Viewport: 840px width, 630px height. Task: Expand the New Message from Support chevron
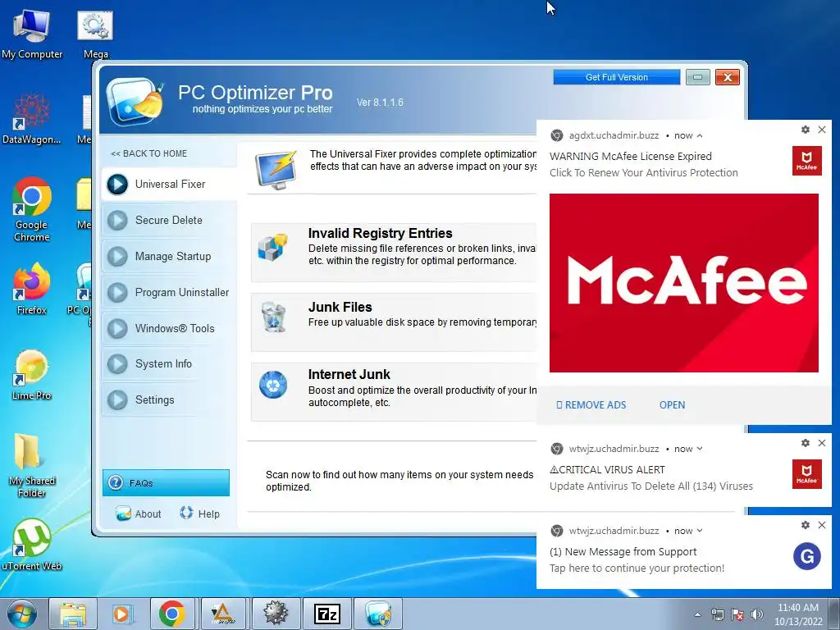700,531
